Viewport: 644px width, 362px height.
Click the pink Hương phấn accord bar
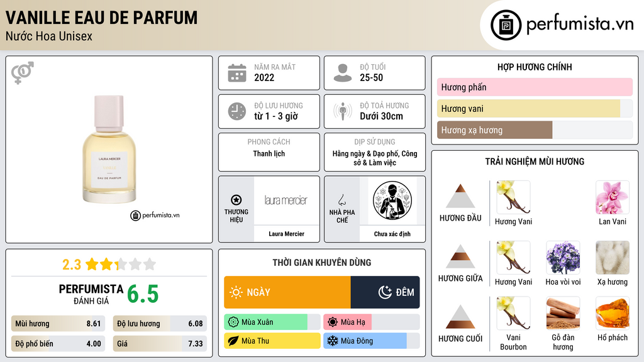(x=535, y=87)
